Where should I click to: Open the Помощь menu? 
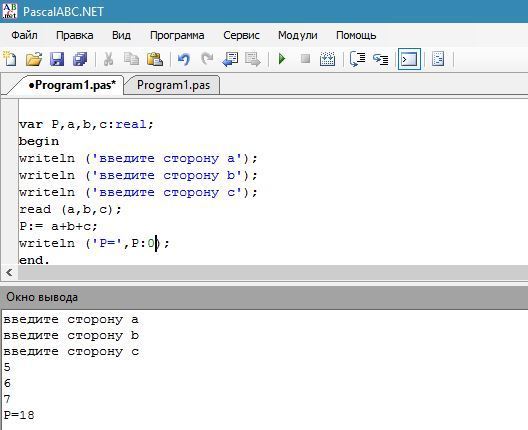tap(356, 35)
